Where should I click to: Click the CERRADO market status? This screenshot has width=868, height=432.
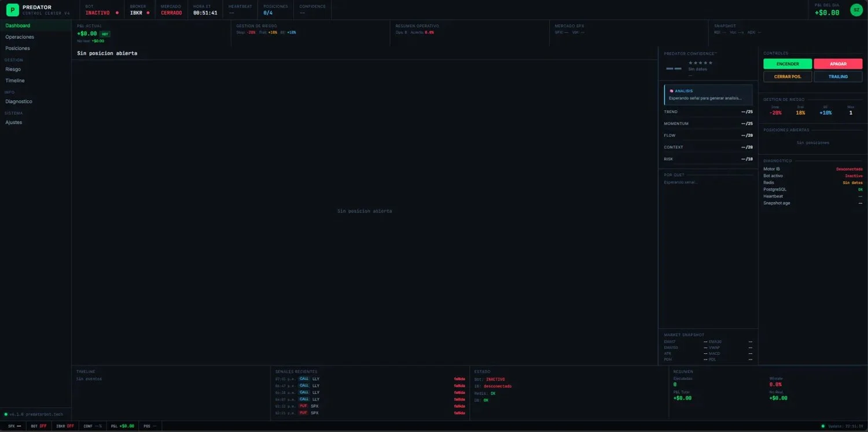point(171,13)
